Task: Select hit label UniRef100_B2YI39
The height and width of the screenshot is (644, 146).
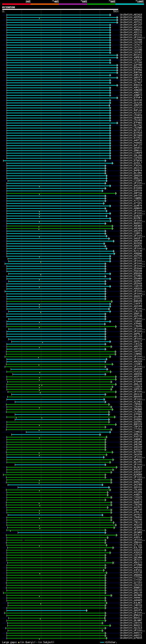Action: point(131,251)
